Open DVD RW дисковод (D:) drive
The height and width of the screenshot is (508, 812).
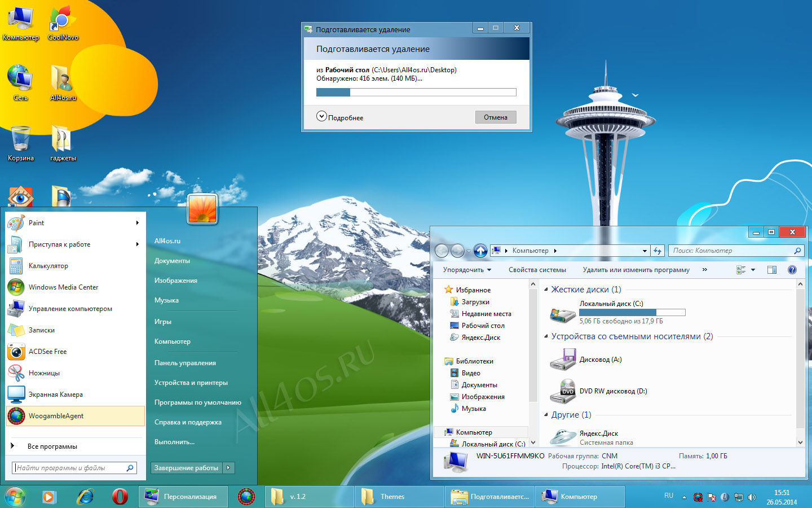pyautogui.click(x=599, y=391)
